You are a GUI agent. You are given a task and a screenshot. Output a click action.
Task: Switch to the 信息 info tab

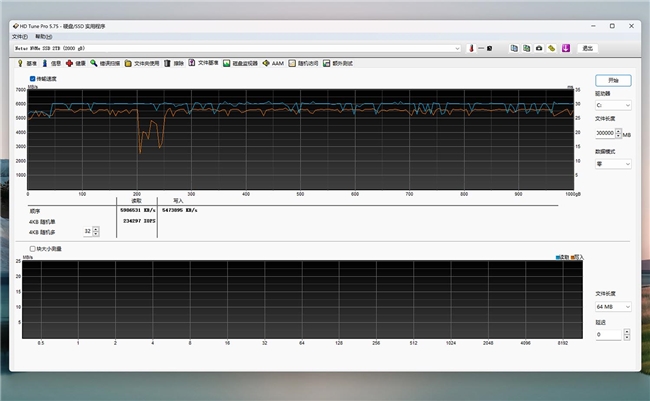[x=52, y=63]
